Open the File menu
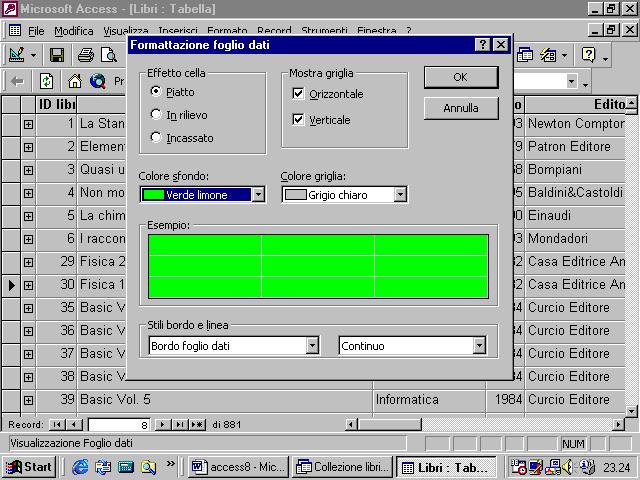The image size is (640, 480). coord(36,31)
